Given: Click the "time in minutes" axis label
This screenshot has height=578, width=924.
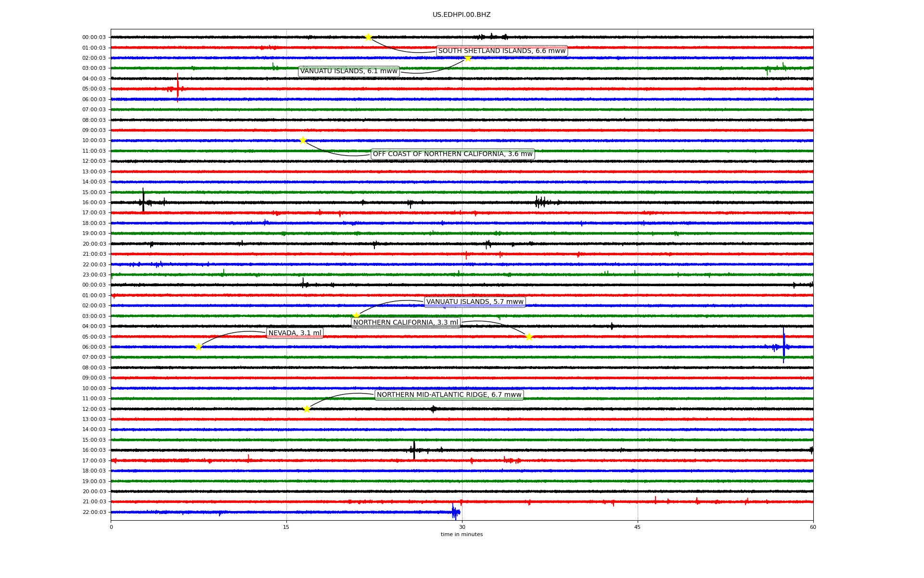Looking at the screenshot, I should (x=462, y=535).
